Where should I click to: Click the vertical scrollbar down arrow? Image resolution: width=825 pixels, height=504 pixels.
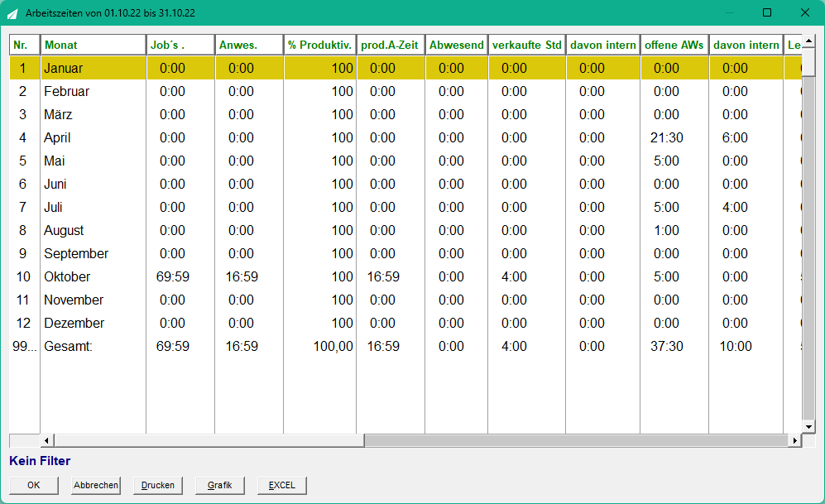(808, 427)
